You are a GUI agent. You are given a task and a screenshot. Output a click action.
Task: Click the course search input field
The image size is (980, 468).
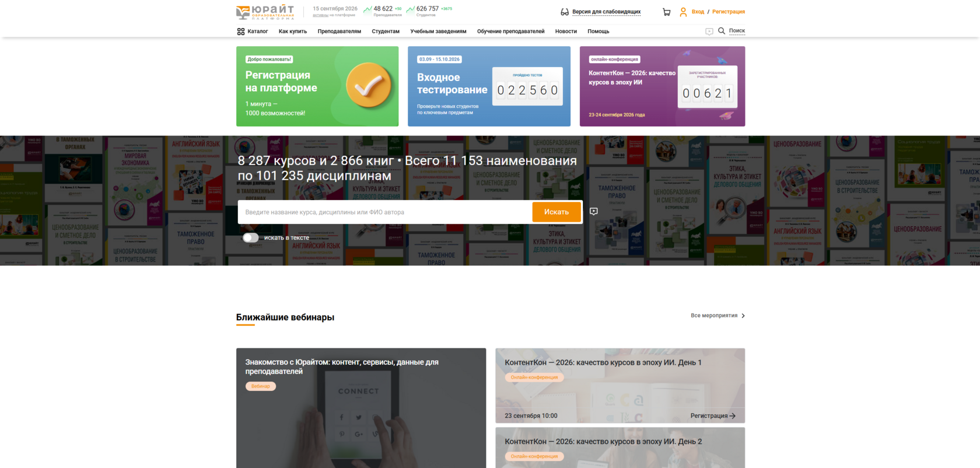click(x=385, y=212)
